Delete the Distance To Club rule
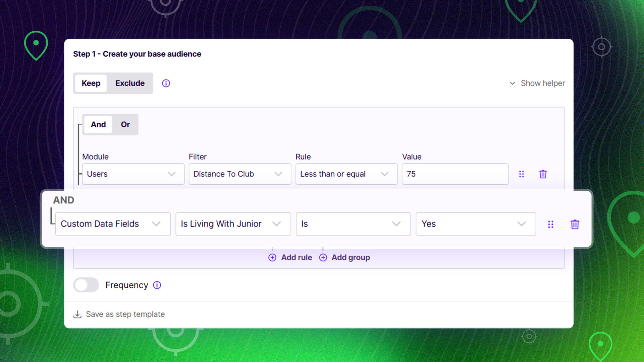This screenshot has height=362, width=644. tap(543, 174)
